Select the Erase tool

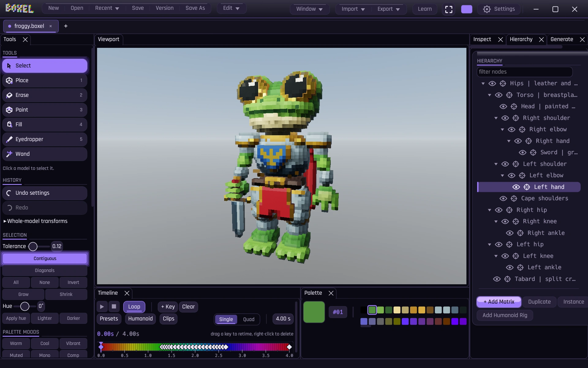(45, 95)
